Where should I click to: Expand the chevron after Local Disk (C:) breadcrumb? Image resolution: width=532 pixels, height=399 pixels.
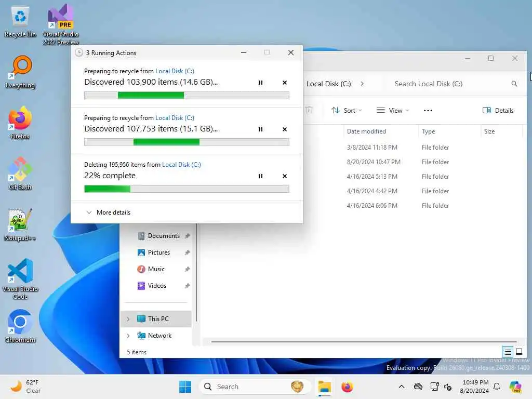click(362, 84)
